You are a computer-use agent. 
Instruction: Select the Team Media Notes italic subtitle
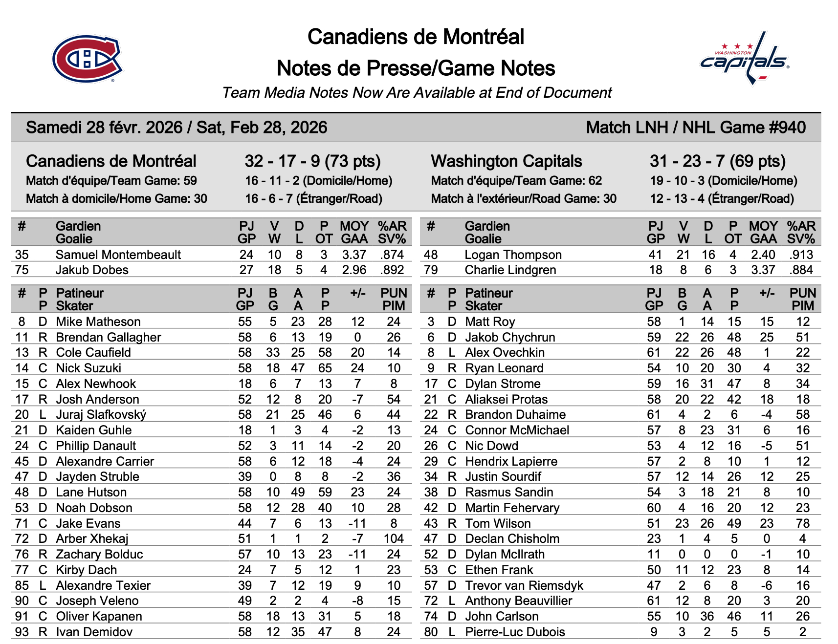click(417, 93)
